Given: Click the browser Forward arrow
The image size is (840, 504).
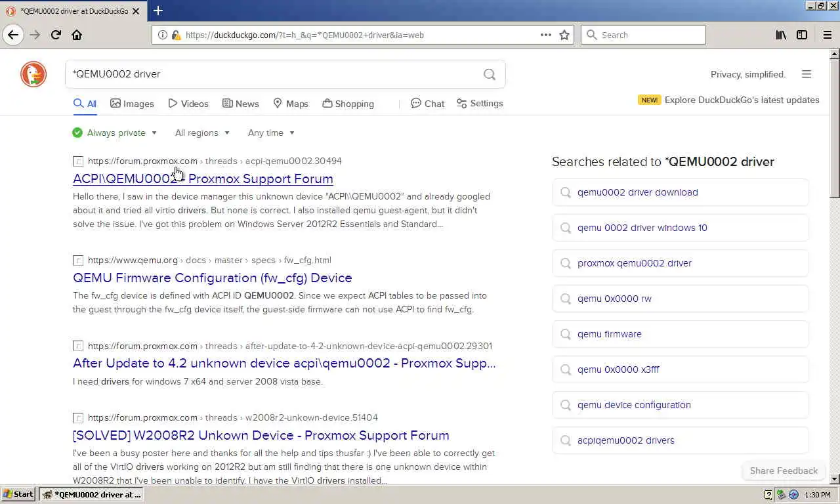Looking at the screenshot, I should 35,35.
